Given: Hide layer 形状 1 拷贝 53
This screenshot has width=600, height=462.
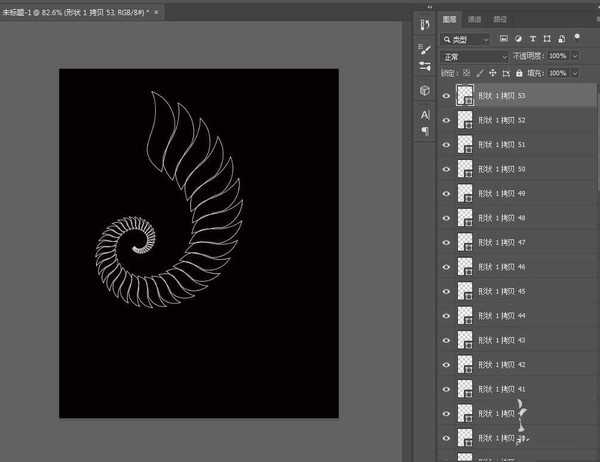Looking at the screenshot, I should (446, 96).
